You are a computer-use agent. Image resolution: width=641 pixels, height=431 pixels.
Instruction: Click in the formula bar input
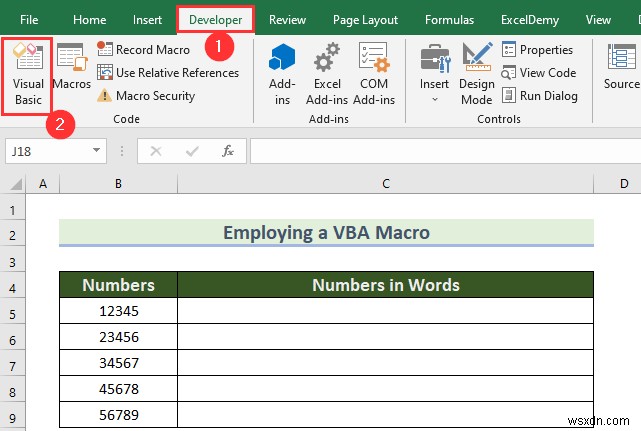446,151
